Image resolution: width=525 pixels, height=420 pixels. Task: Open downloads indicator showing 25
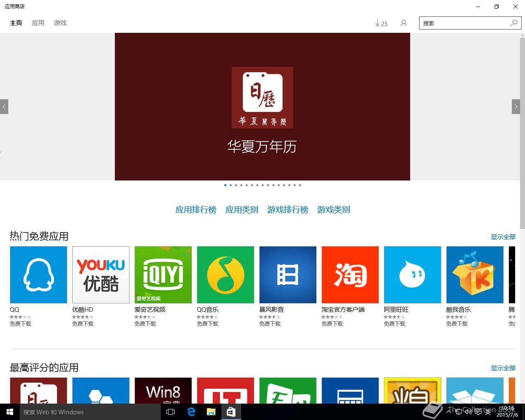click(x=381, y=23)
